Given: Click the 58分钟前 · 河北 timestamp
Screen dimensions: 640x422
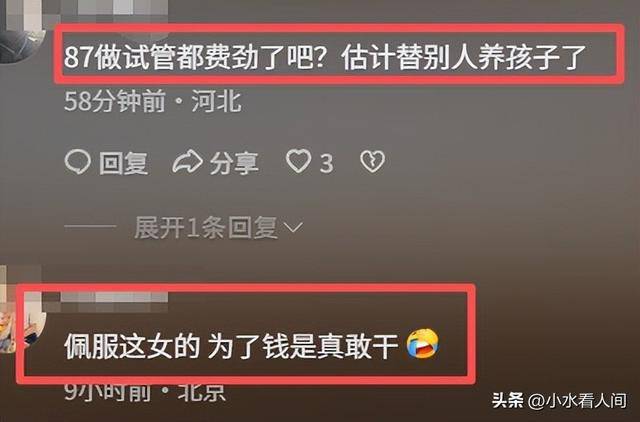Looking at the screenshot, I should click(x=153, y=101).
